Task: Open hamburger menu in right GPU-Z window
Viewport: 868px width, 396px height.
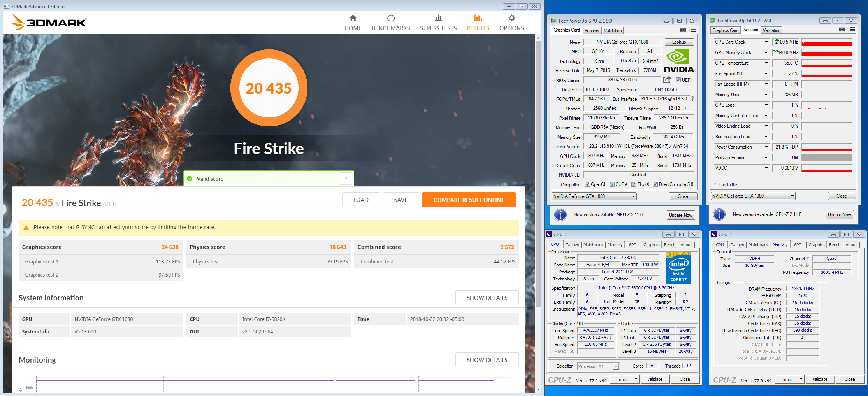Action: (x=852, y=30)
